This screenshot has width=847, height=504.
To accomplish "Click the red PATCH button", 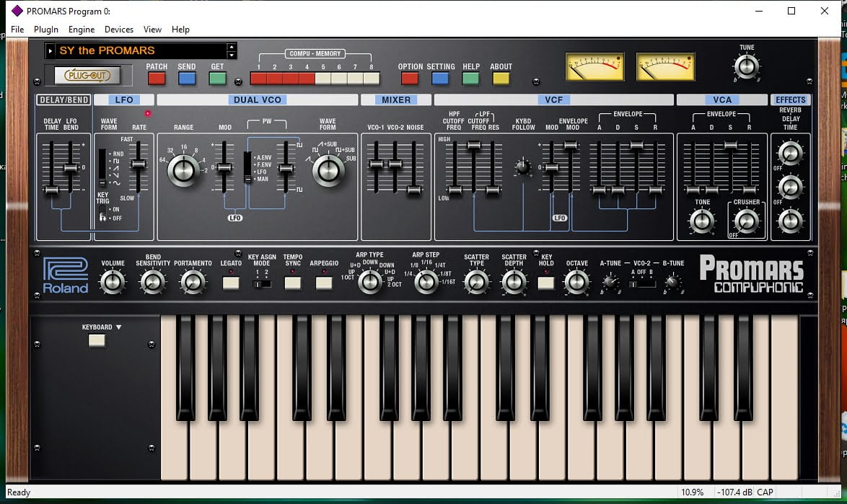I will click(x=157, y=79).
